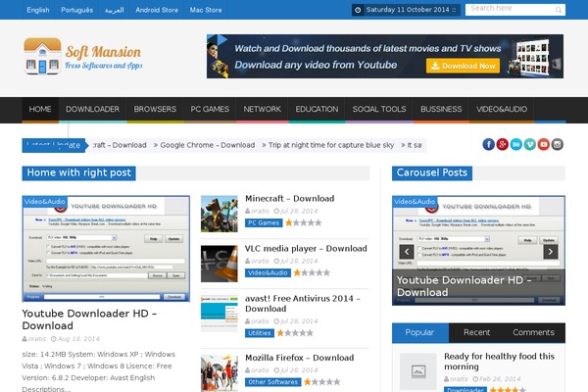Open Mozilla Firefox – Download post title
Viewport: 588px width, 392px height.
click(299, 358)
